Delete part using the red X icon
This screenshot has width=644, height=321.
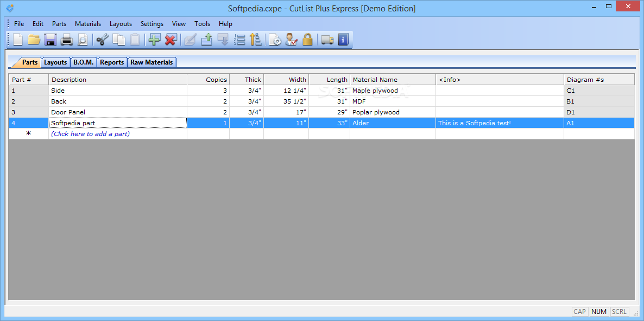pos(171,40)
